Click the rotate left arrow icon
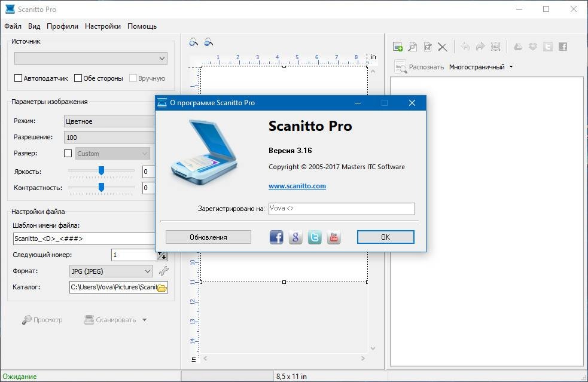 pos(465,47)
